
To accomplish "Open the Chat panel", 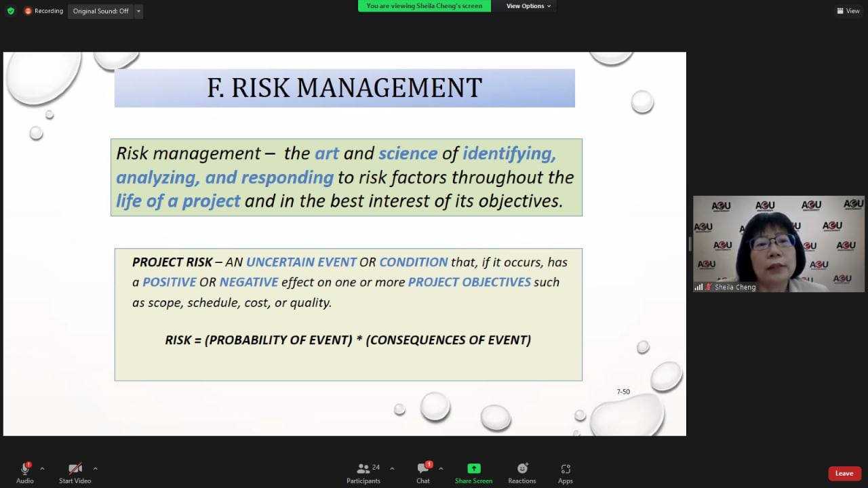I will pos(423,472).
